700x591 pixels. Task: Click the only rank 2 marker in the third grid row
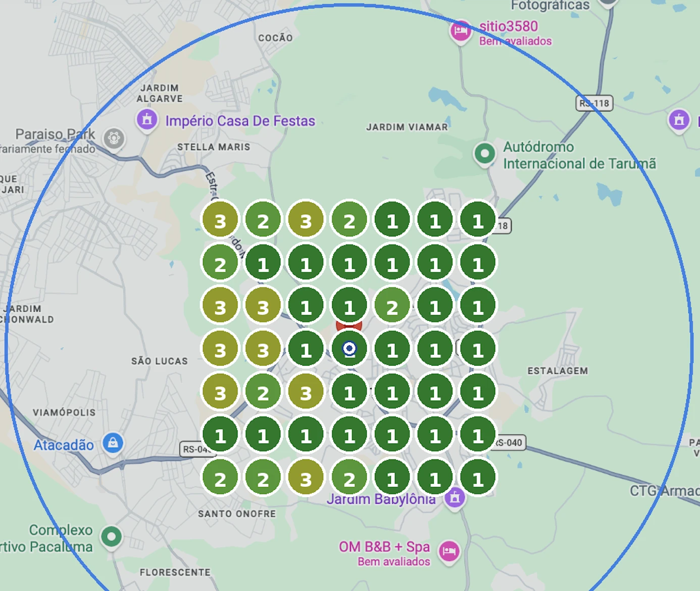pyautogui.click(x=392, y=306)
